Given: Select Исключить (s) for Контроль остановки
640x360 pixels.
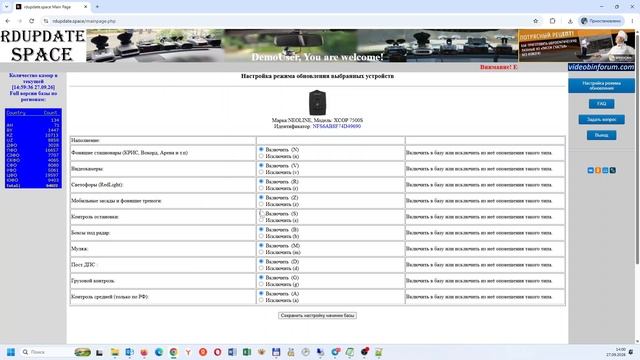Looking at the screenshot, I should (261, 220).
